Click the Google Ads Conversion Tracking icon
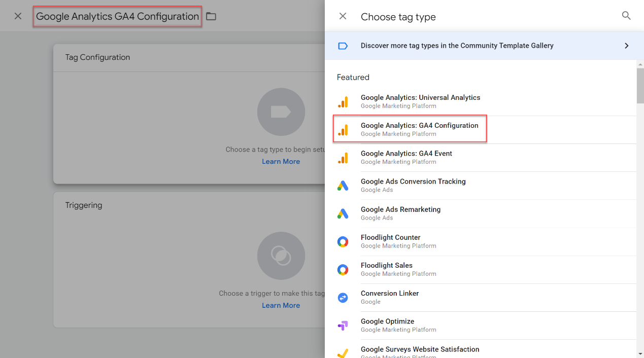The height and width of the screenshot is (358, 644). point(343,186)
